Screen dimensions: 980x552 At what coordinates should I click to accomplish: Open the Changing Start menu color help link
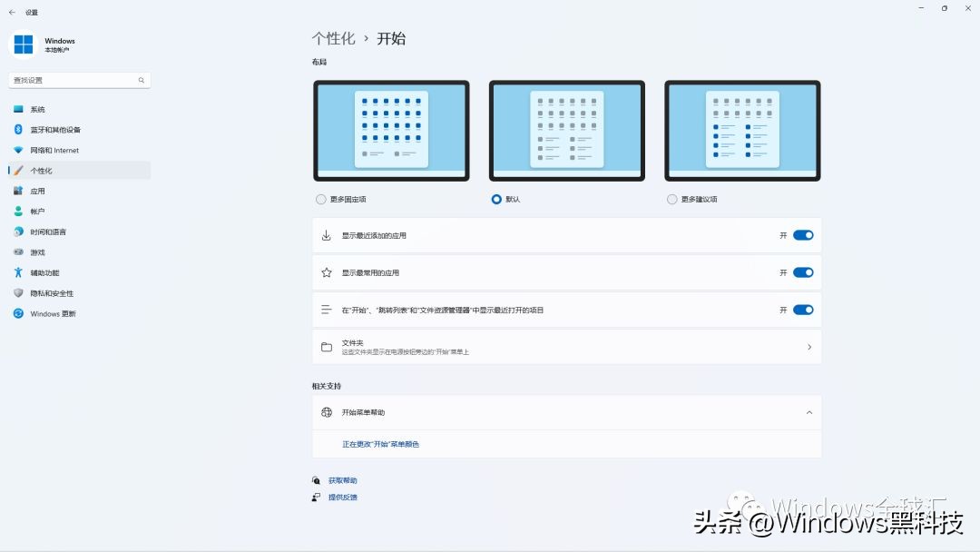pyautogui.click(x=382, y=444)
